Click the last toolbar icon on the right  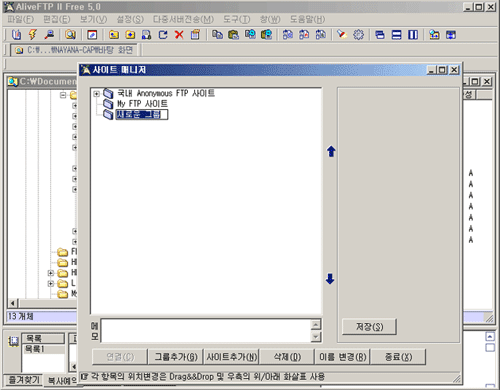(x=451, y=35)
